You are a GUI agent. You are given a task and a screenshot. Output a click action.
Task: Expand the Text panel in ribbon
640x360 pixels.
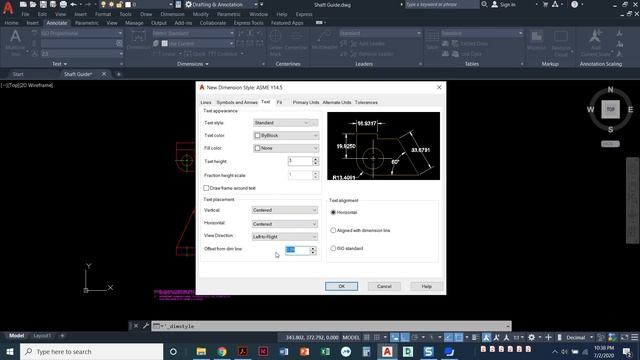point(60,64)
